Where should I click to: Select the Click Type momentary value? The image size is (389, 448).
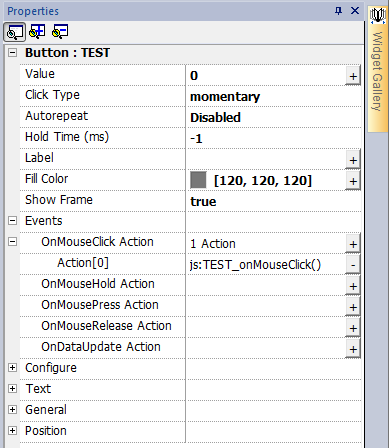click(225, 97)
